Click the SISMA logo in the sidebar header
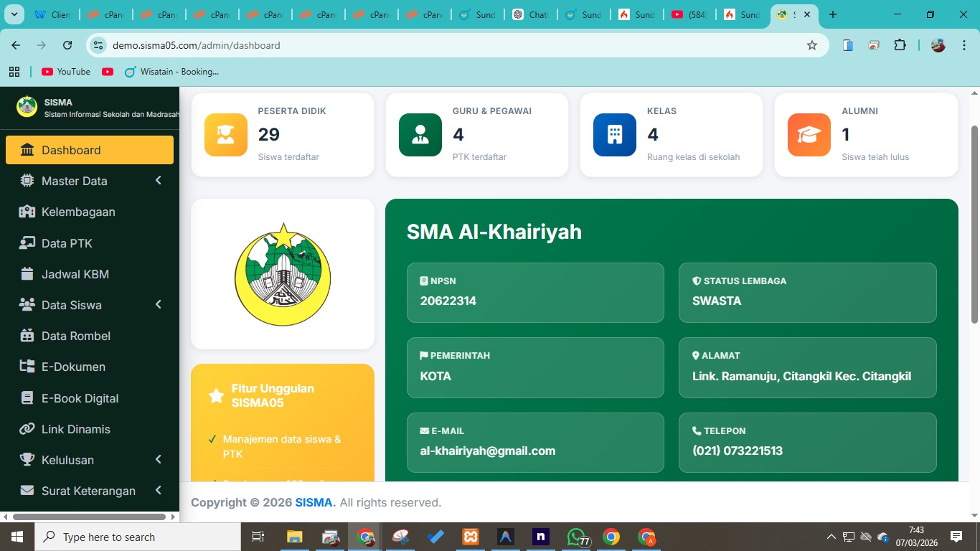The height and width of the screenshot is (551, 980). [x=26, y=105]
